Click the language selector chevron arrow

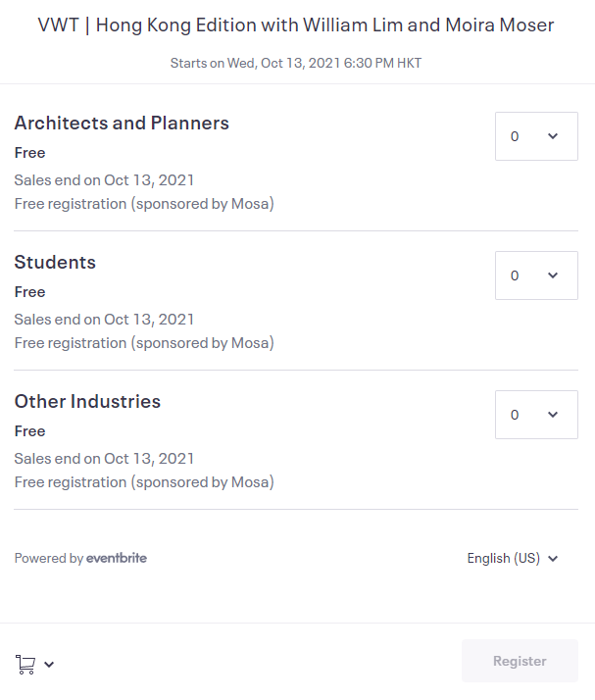click(x=553, y=559)
